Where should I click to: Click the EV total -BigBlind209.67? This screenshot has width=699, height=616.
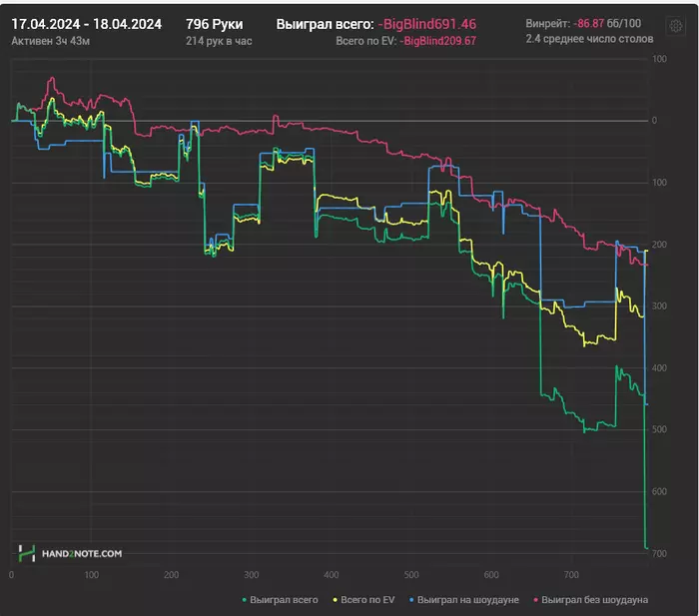[437, 41]
